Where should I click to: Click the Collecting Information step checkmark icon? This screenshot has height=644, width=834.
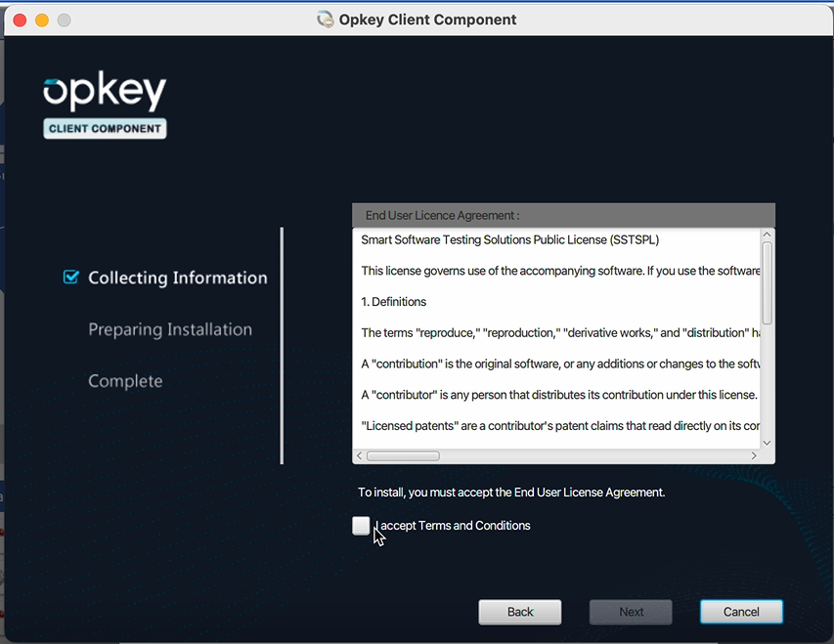(70, 278)
